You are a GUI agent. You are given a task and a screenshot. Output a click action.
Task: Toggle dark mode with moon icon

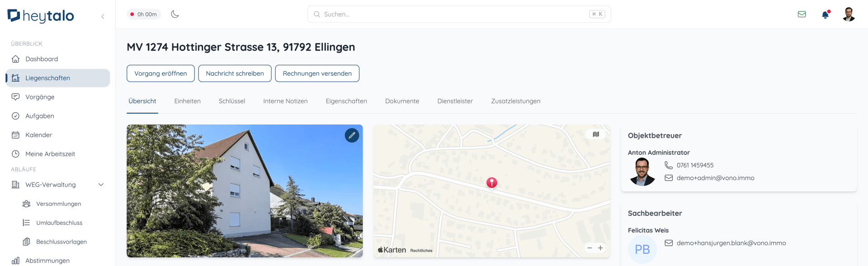pyautogui.click(x=175, y=14)
